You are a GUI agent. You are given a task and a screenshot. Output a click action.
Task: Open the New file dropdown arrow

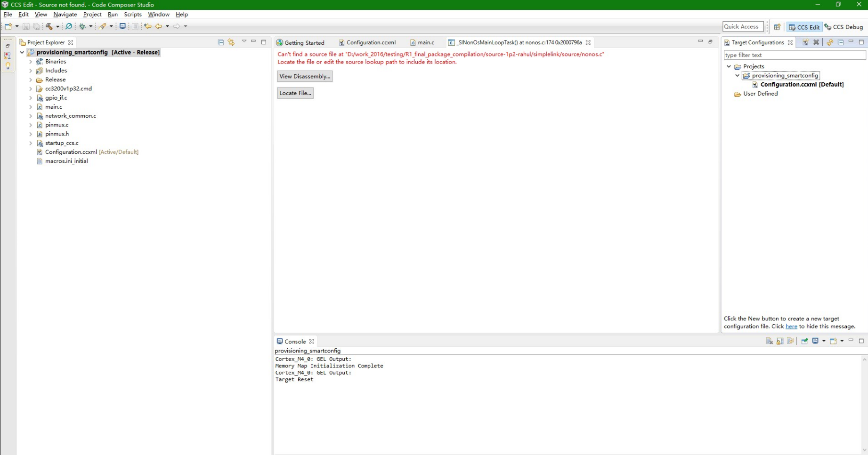click(17, 26)
